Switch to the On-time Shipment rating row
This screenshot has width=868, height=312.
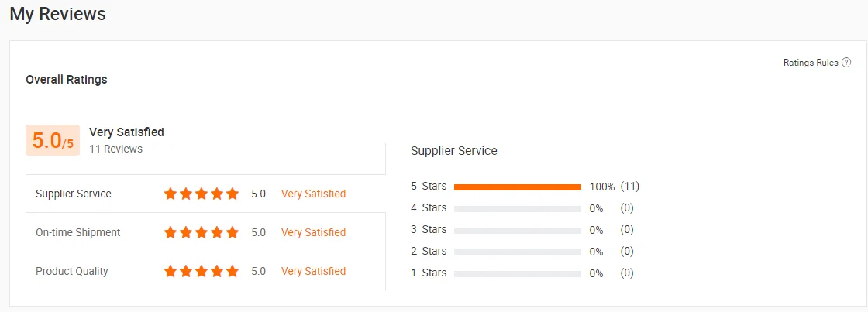(77, 232)
